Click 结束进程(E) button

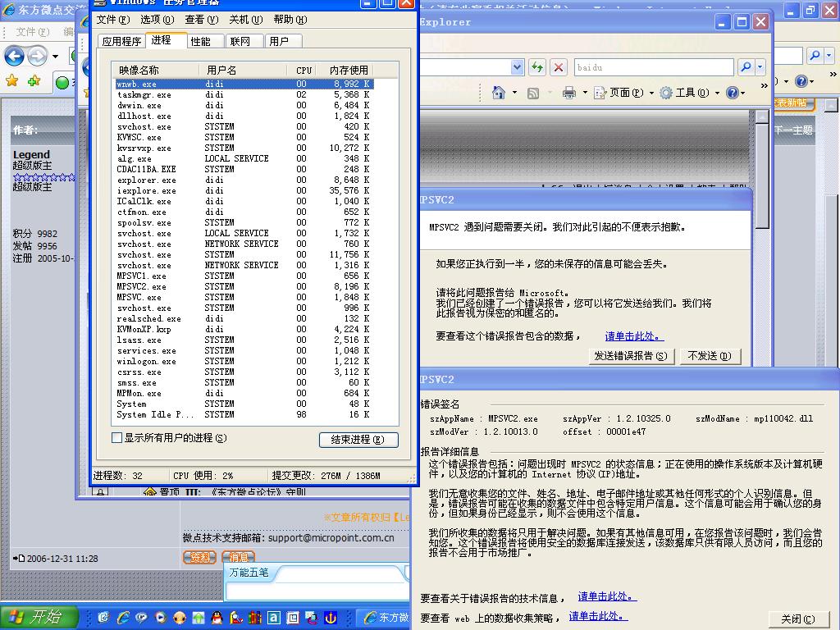[x=358, y=440]
